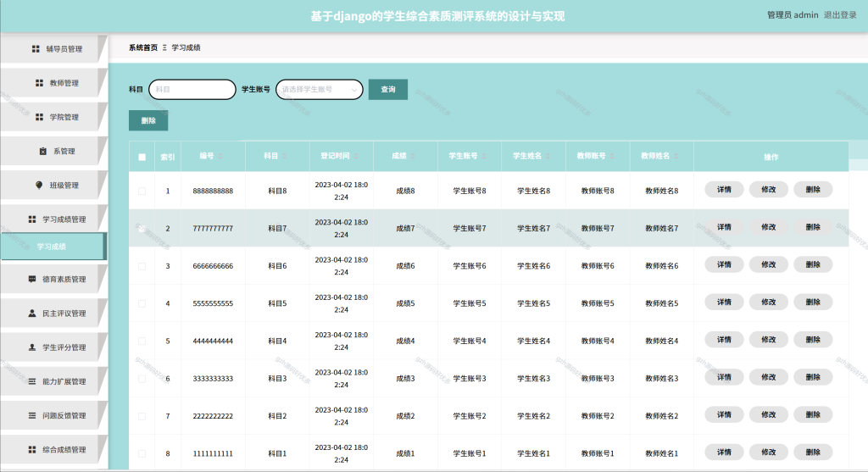Viewport: 868px width, 472px height.
Task: Open 民主评议管理 sidebar menu
Action: (x=53, y=314)
